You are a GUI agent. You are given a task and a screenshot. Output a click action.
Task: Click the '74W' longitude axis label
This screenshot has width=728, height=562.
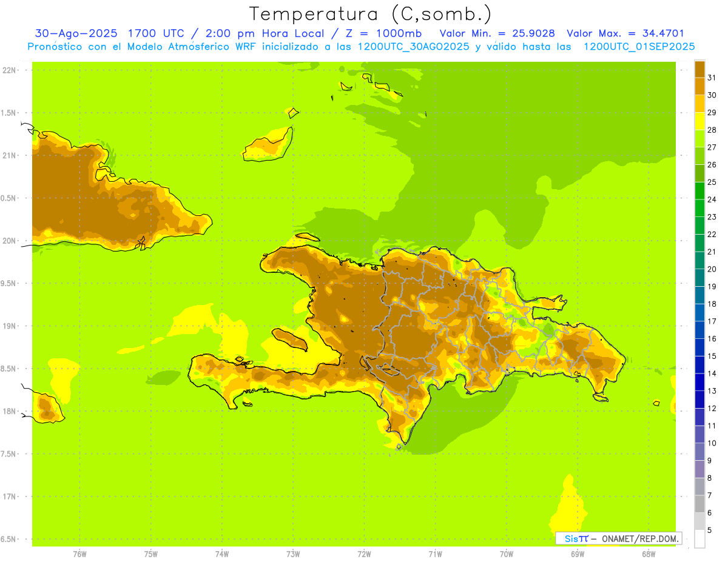point(222,554)
